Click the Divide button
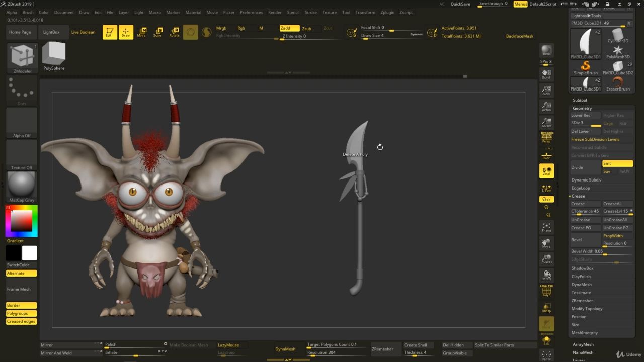This screenshot has height=362, width=644. 586,167
